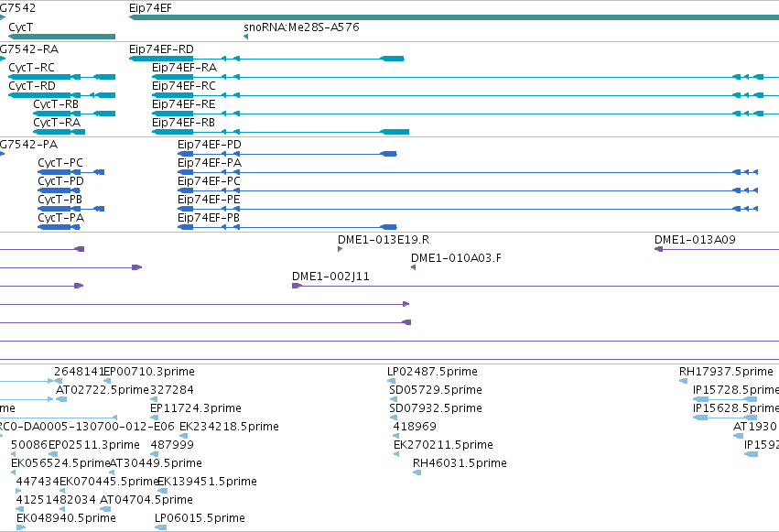Select protein CycT-PD label
This screenshot has width=779, height=532.
[x=60, y=181]
